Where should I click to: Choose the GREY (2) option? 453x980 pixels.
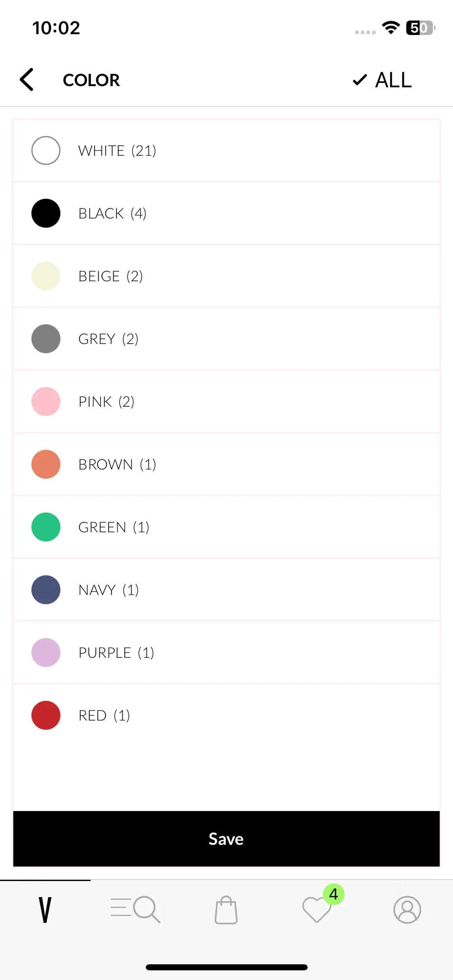tap(226, 339)
